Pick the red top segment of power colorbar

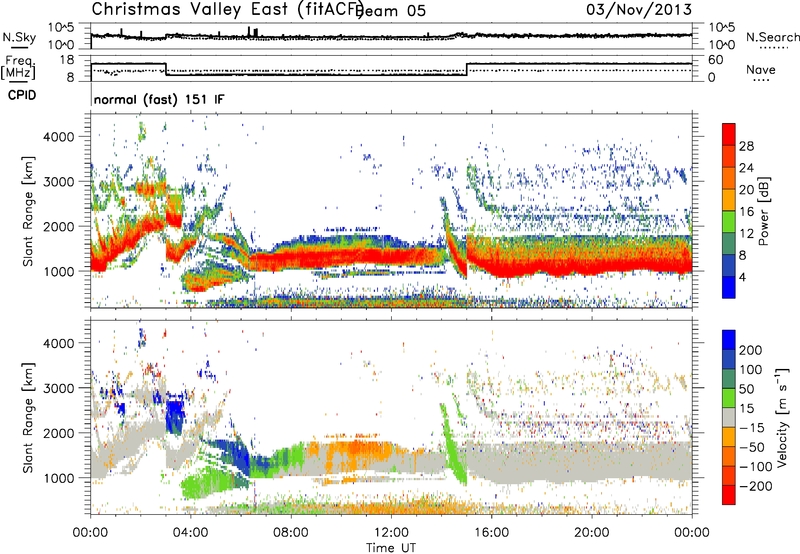click(729, 134)
